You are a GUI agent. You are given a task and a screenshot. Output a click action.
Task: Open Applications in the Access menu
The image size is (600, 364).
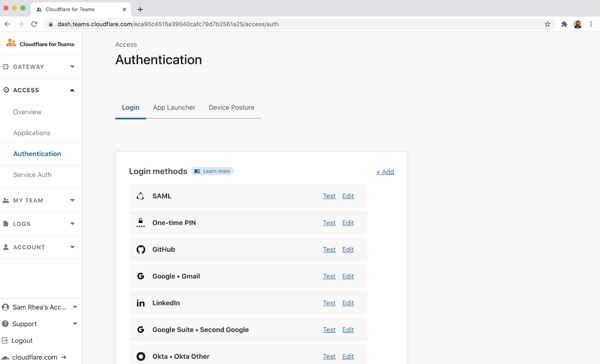[32, 133]
